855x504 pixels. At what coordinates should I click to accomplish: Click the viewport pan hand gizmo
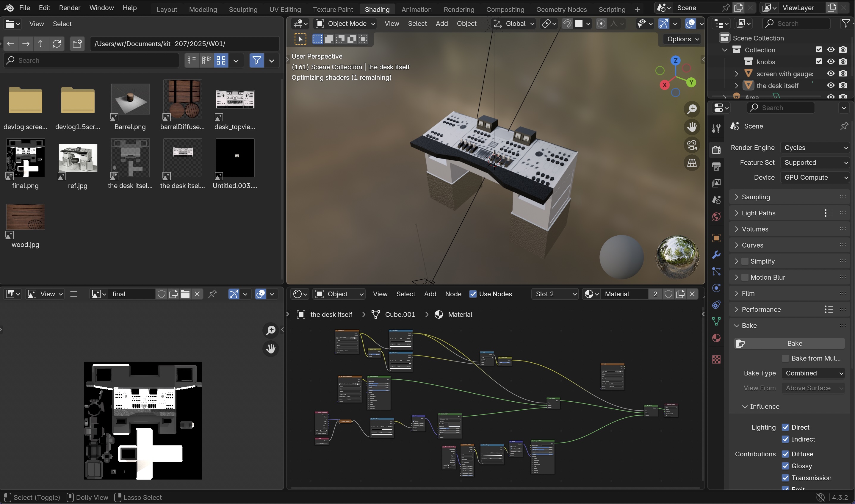pyautogui.click(x=692, y=127)
